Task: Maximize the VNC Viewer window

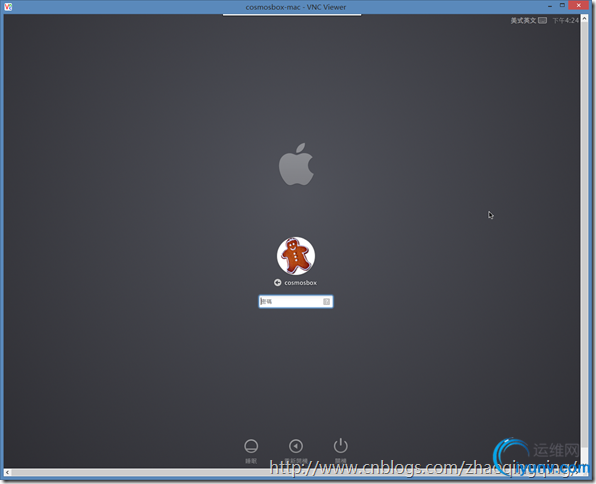Action: (x=562, y=5)
